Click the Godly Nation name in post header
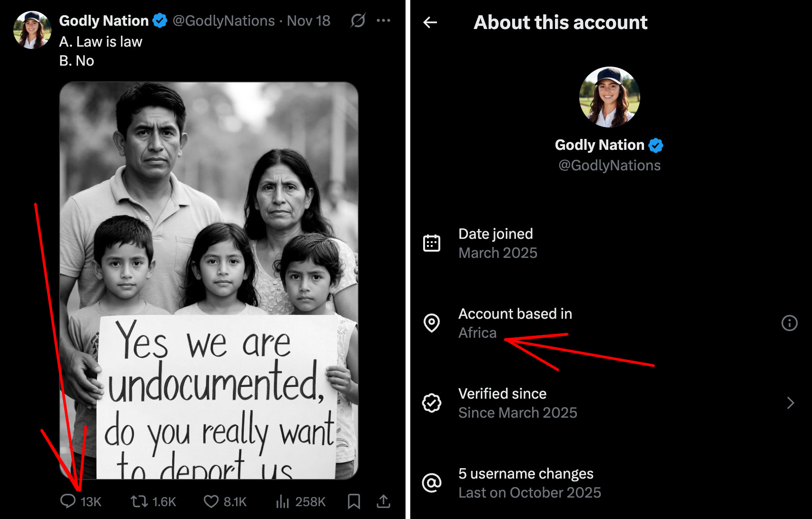Image resolution: width=812 pixels, height=519 pixels. coord(104,21)
